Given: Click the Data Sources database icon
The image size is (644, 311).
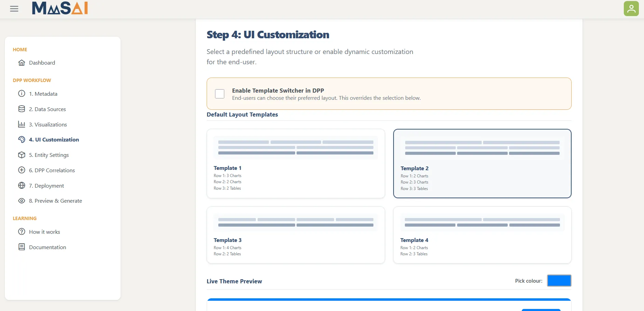Looking at the screenshot, I should point(22,109).
